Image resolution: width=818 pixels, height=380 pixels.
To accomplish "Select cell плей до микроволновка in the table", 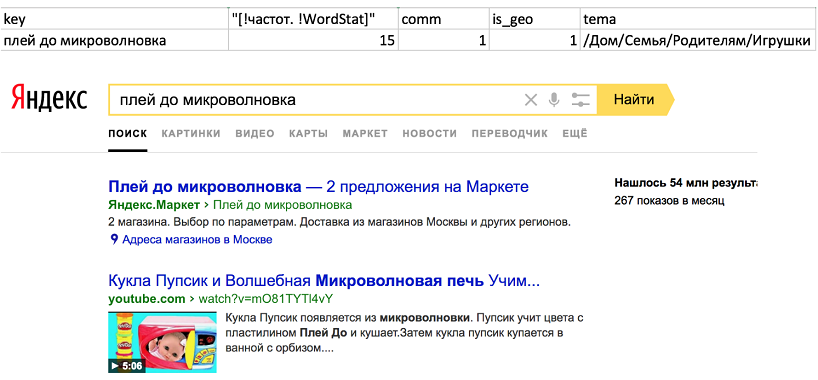I will click(x=115, y=40).
